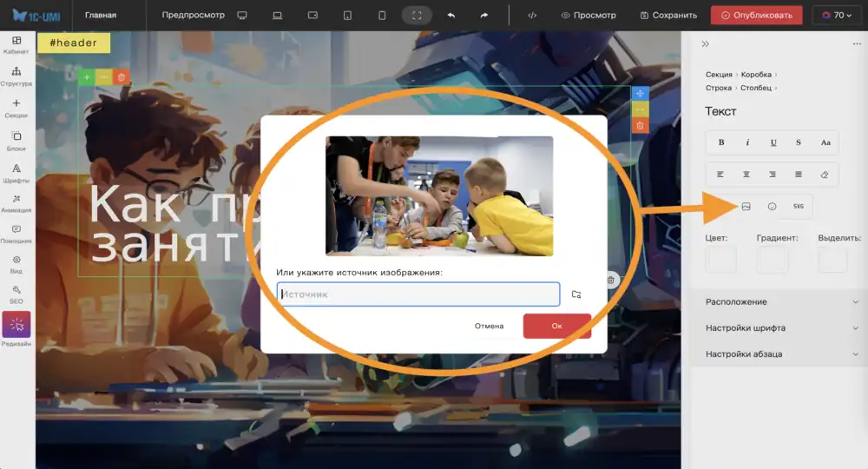Click the redo arrow in top toolbar
The height and width of the screenshot is (469, 868).
484,15
